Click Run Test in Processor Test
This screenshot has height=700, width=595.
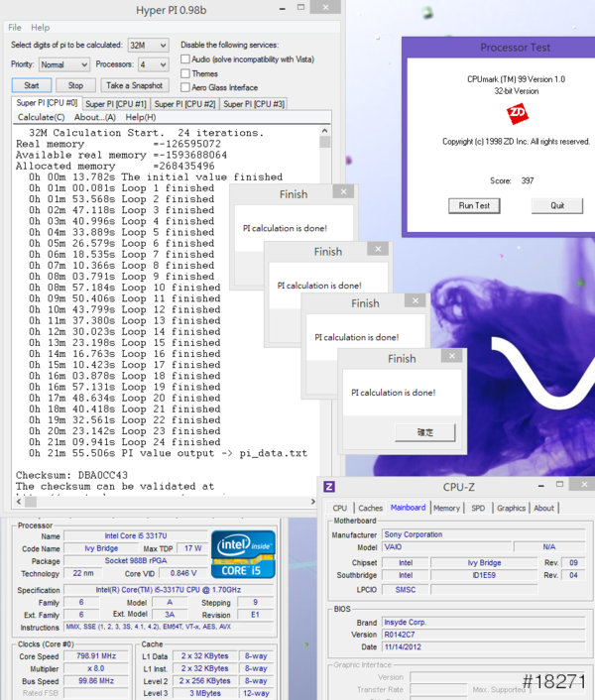pos(474,206)
